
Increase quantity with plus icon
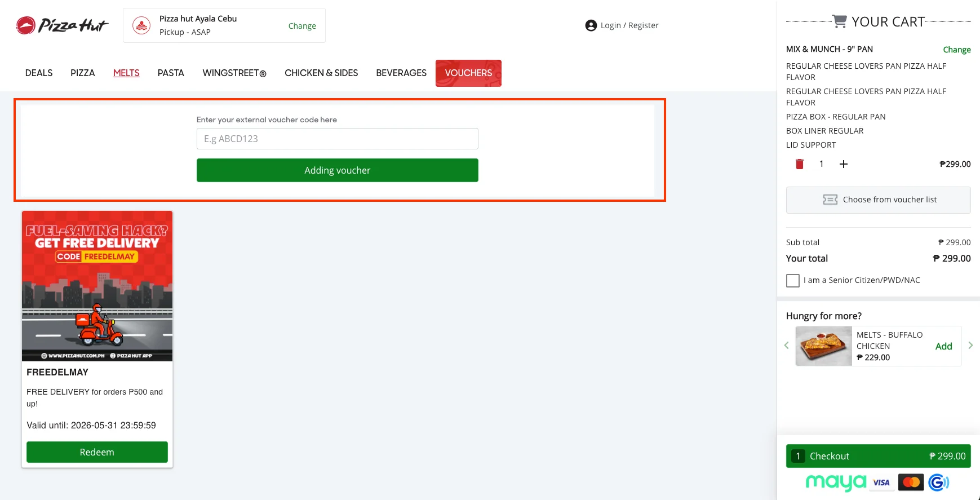tap(844, 164)
